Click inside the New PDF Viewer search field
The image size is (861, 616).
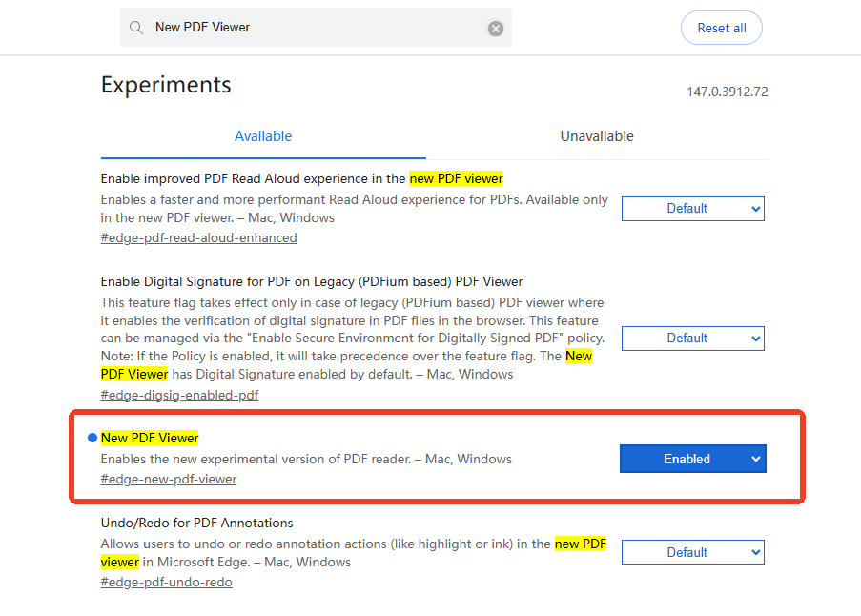[x=286, y=28]
